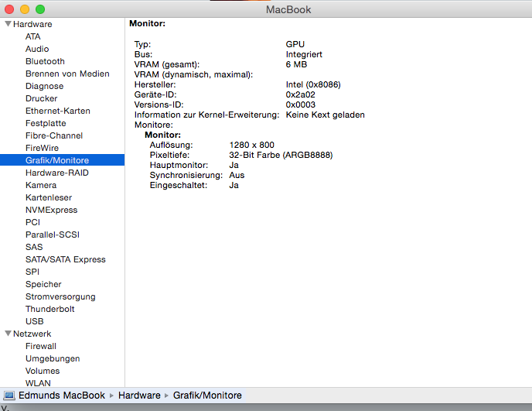Select Volumes under Netzwerk
Screen dimensions: 532x411
click(x=43, y=371)
